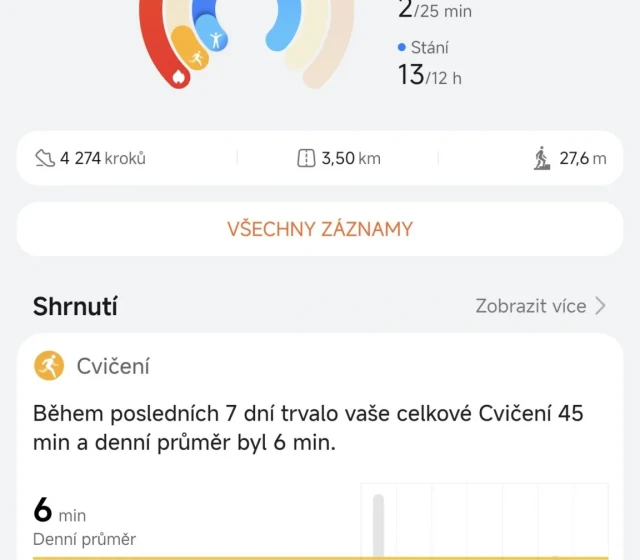Image resolution: width=640 pixels, height=560 pixels.
Task: Tap the blue dot next to Stání
Action: [x=401, y=47]
